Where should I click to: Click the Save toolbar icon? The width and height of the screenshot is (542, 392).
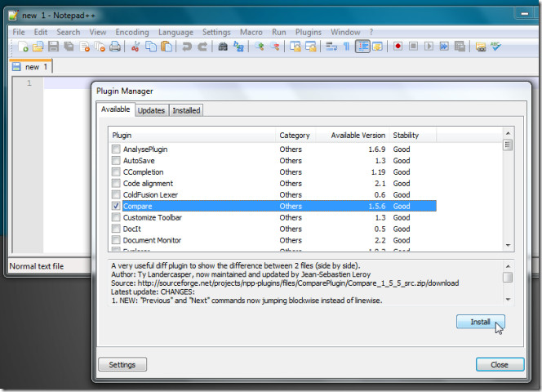point(53,47)
